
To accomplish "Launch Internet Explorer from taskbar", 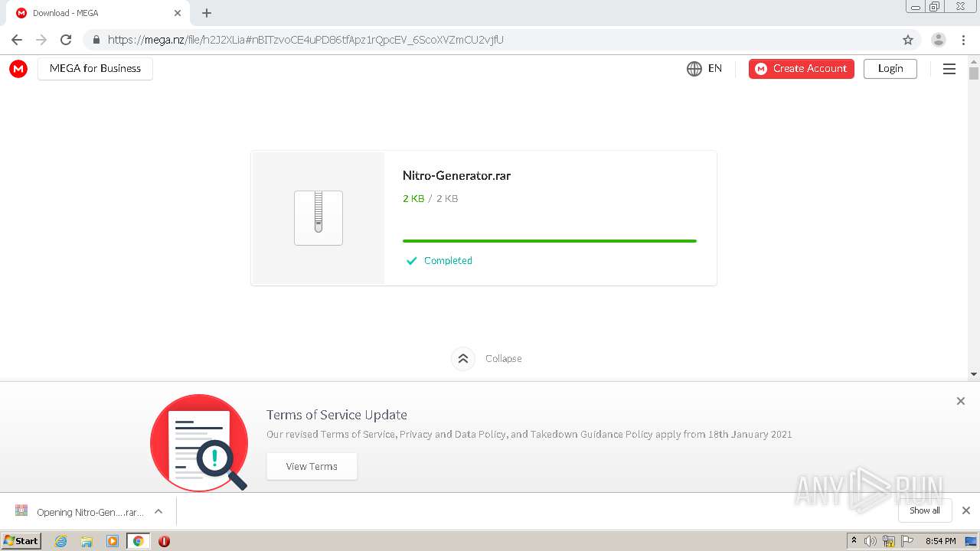I will click(x=61, y=541).
